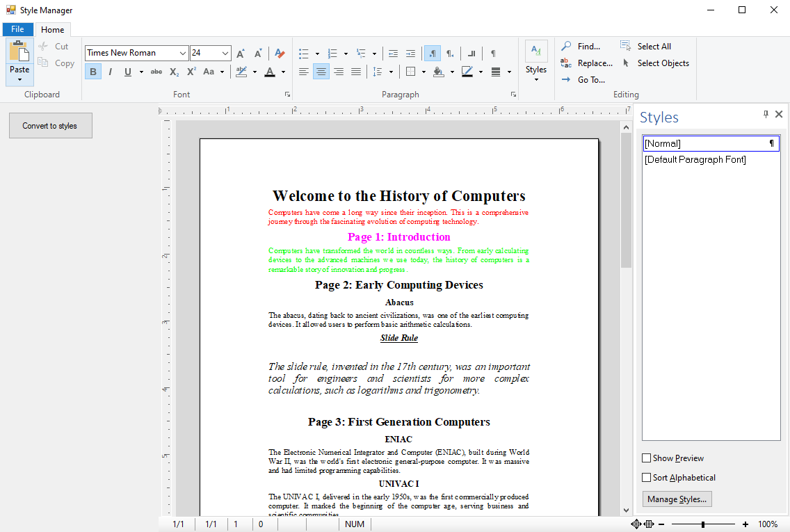Click the increase indent icon
Screen dimensions: 790x532
coord(410,54)
